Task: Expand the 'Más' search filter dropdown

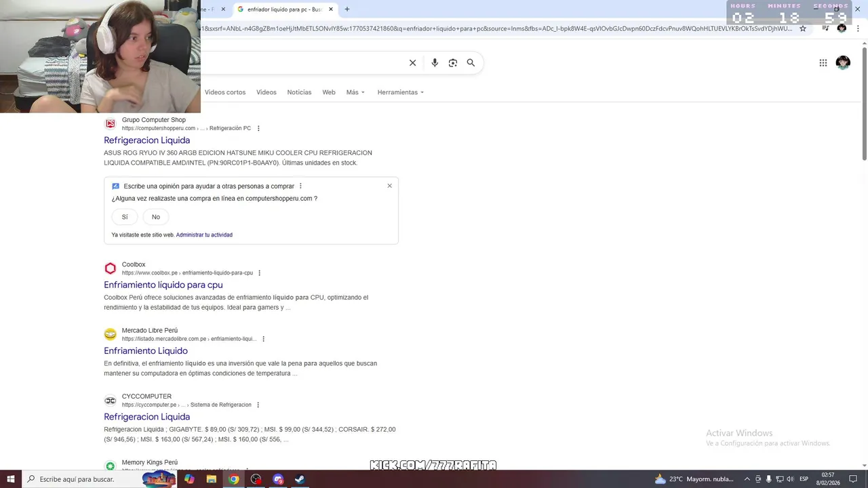Action: [x=355, y=92]
